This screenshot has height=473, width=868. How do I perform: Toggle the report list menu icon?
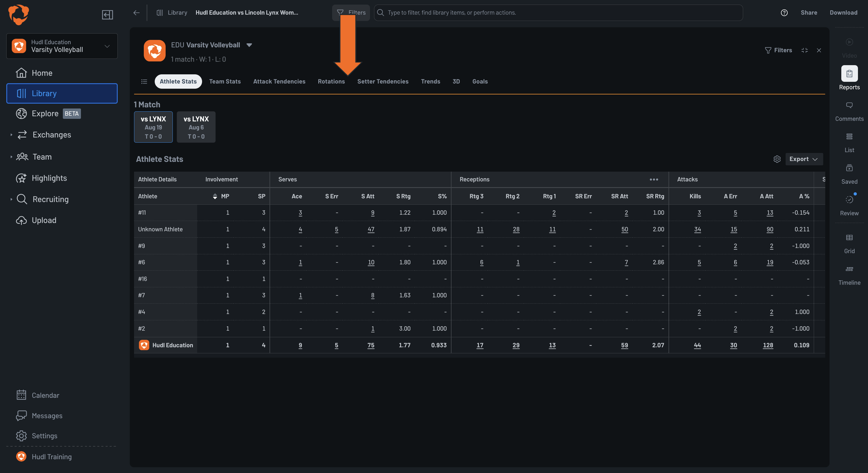144,82
